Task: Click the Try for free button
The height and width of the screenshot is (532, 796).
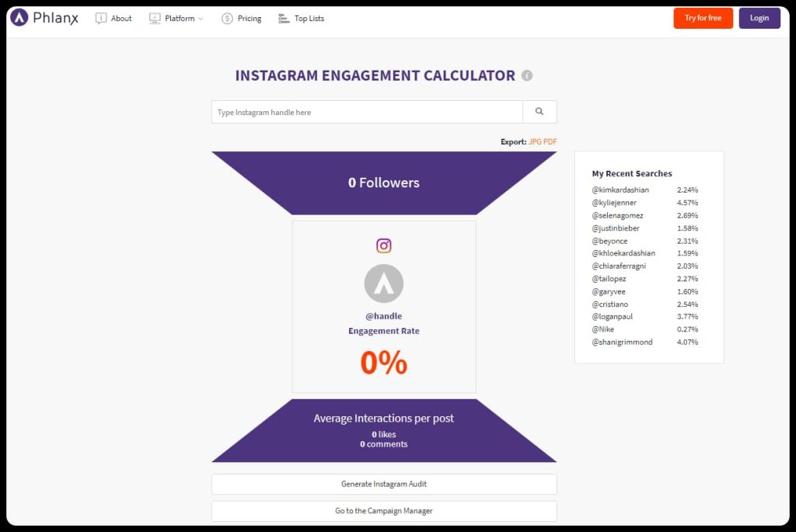Action: [703, 19]
